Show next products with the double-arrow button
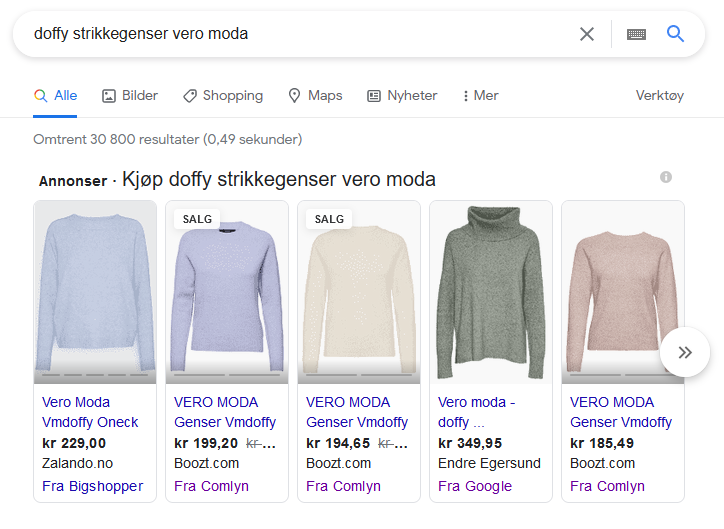The image size is (724, 529). click(x=685, y=352)
